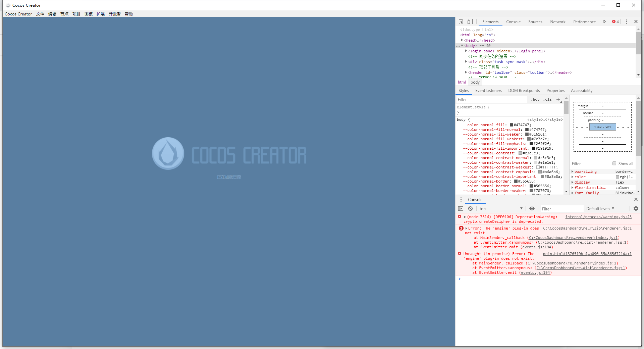Focus the console Filter input
Viewport: 644px width, 349px height.
[x=561, y=208]
